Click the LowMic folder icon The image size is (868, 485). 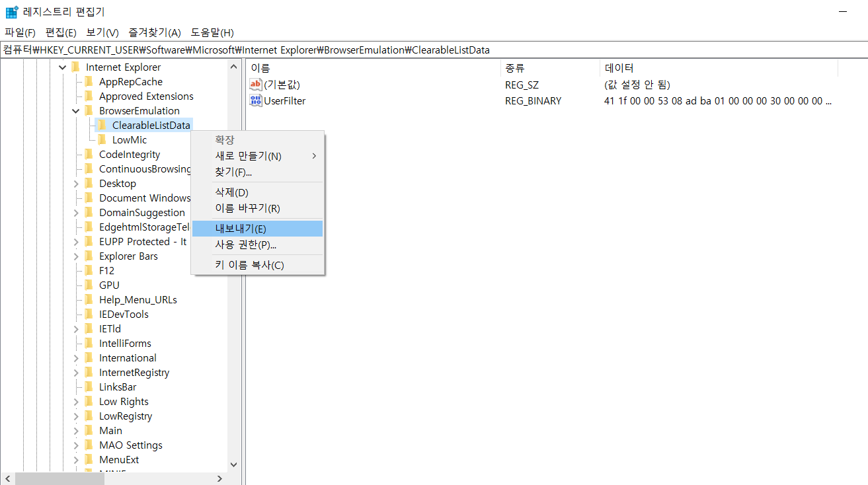click(x=102, y=139)
